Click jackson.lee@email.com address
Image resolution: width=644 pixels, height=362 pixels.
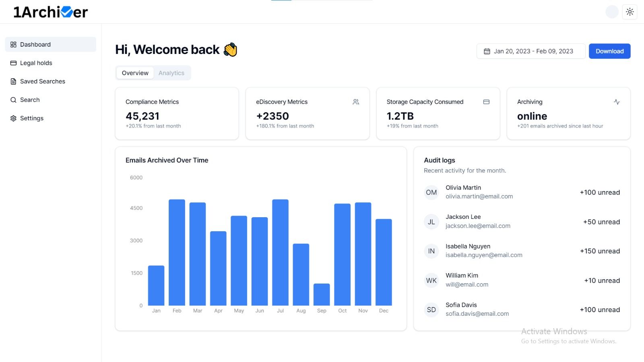(478, 226)
